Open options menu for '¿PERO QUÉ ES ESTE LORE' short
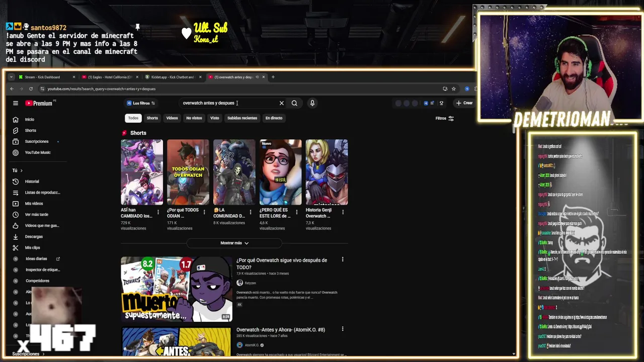The height and width of the screenshot is (362, 644). click(x=297, y=213)
